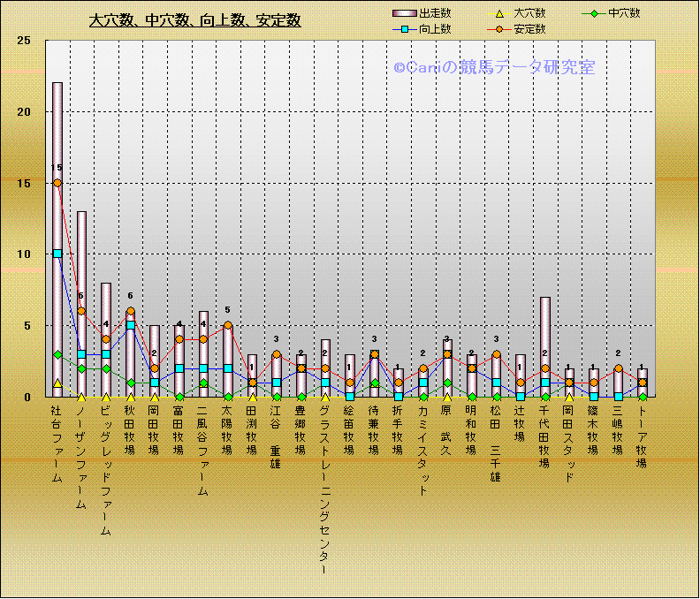The image size is (700, 599).
Task: Click the chart title 大穴数、中穴数、向上数、安定数
Action: (195, 20)
